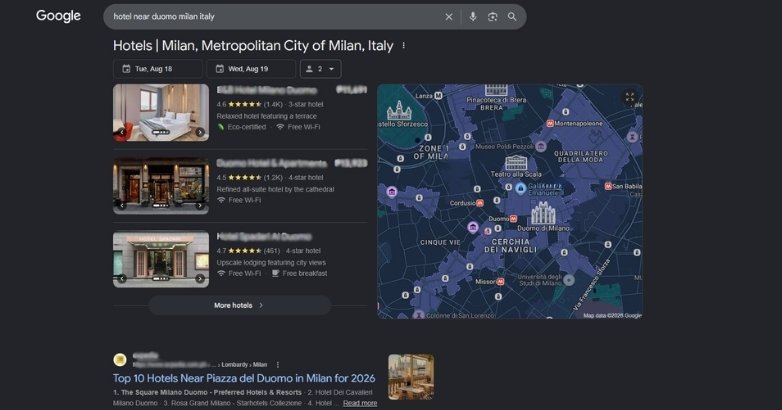Click the Duomo metro station marker

tap(514, 219)
